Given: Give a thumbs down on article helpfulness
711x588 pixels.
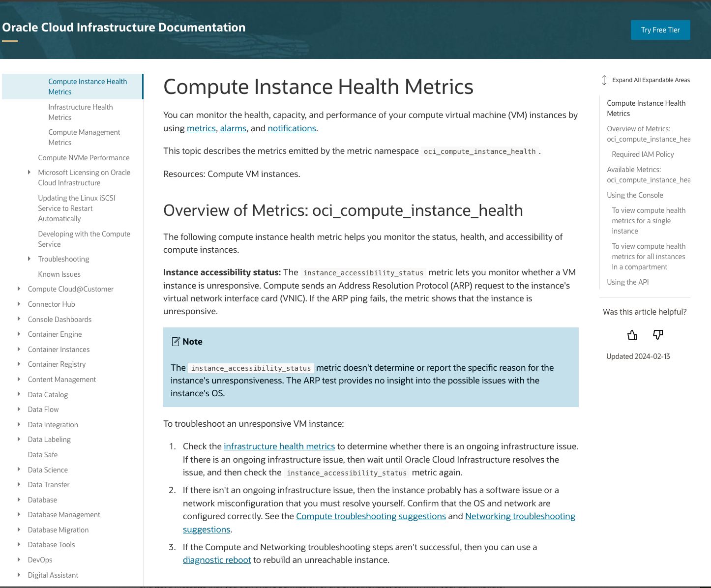Looking at the screenshot, I should click(x=657, y=335).
